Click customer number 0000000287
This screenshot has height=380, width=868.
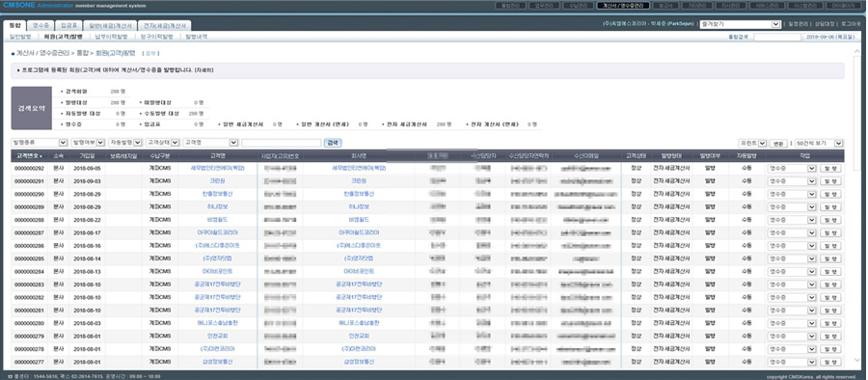(29, 232)
